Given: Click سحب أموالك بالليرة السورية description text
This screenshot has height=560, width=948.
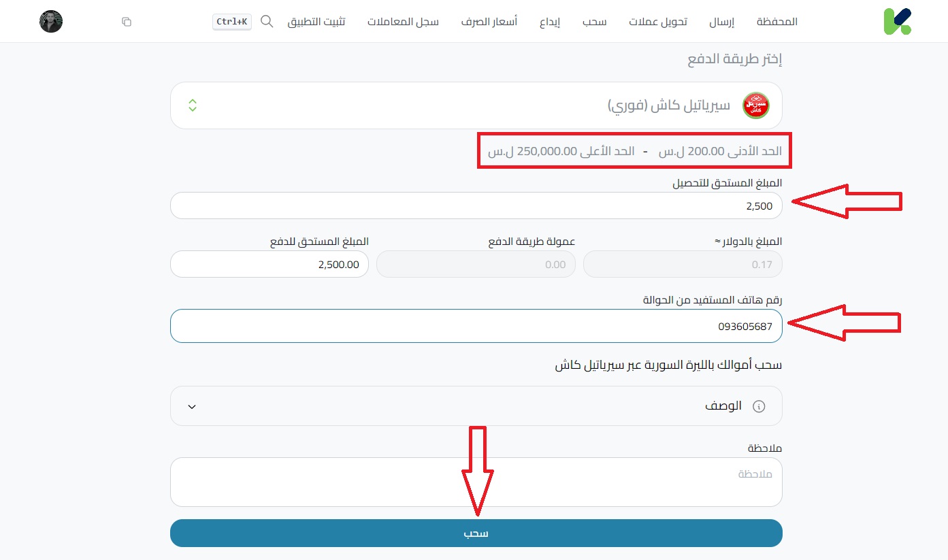Looking at the screenshot, I should coord(668,365).
